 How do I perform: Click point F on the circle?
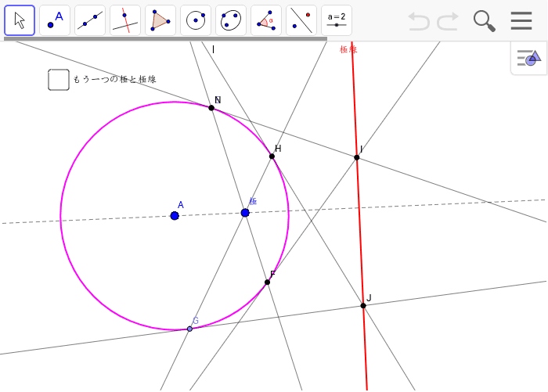(267, 282)
